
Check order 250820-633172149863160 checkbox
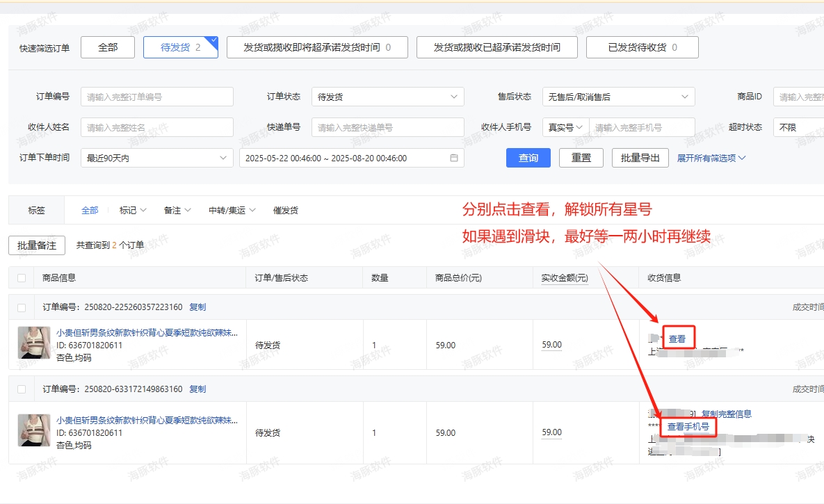tap(22, 389)
